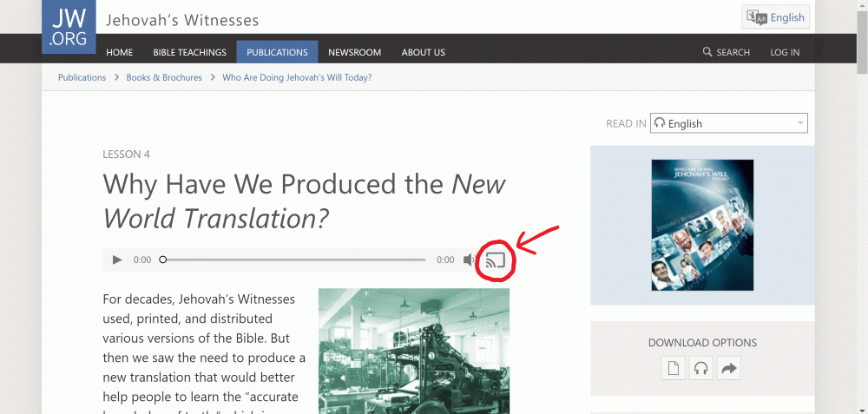Click the LOG IN link
The width and height of the screenshot is (868, 414).
tap(785, 52)
